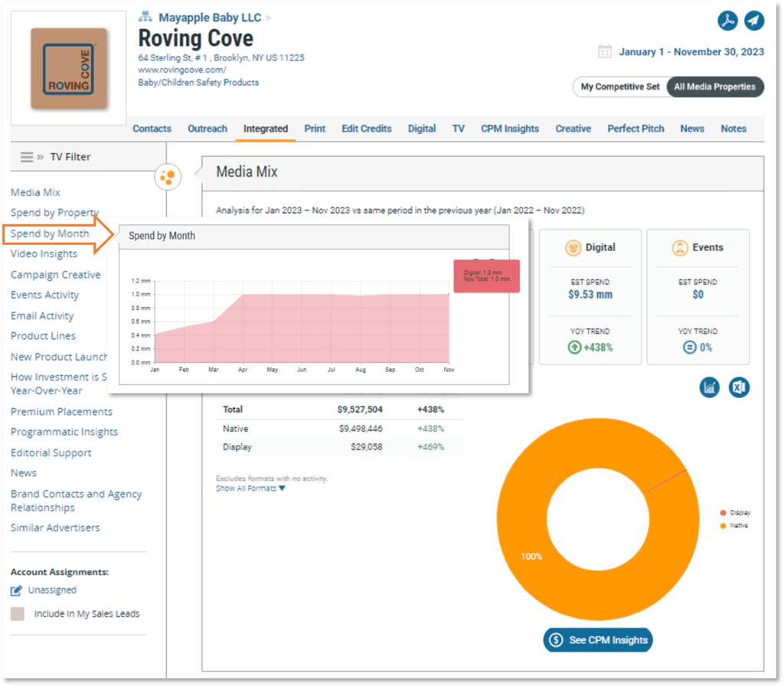The height and width of the screenshot is (686, 784).
Task: Open the Contacts tab
Action: [x=152, y=129]
